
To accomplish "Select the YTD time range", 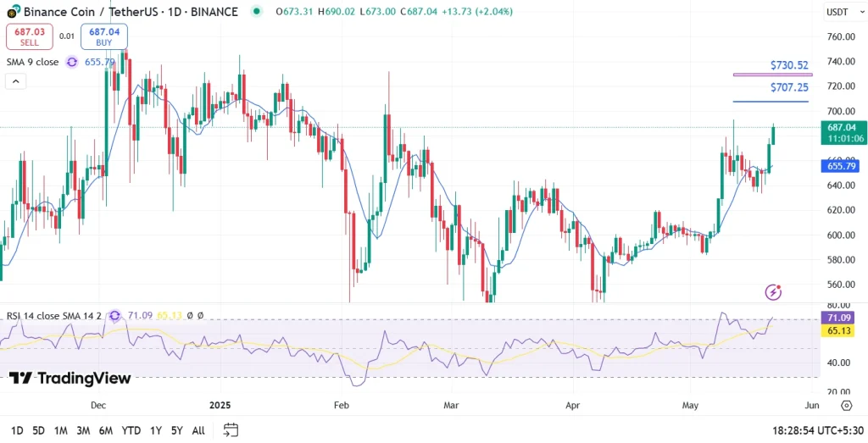I will (x=131, y=430).
